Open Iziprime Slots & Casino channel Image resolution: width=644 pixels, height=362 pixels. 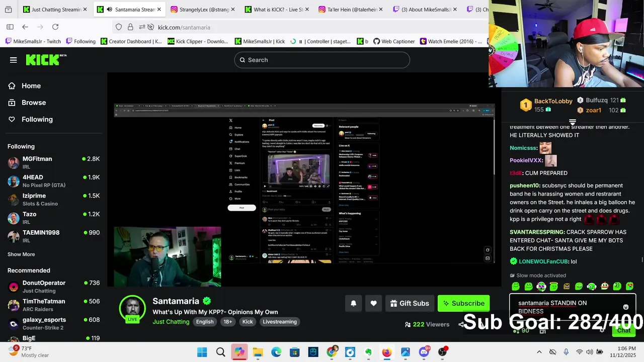tap(54, 200)
